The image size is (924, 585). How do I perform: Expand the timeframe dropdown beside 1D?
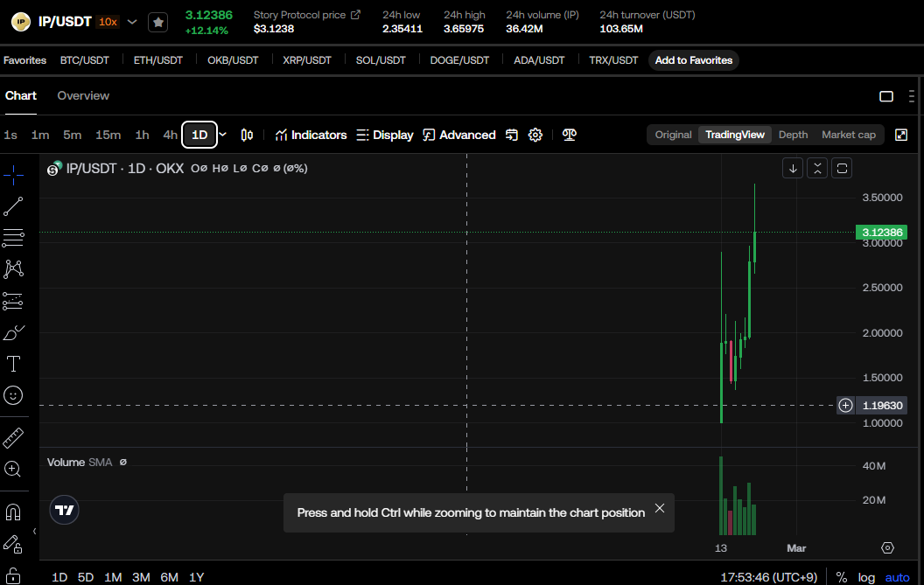click(x=223, y=135)
